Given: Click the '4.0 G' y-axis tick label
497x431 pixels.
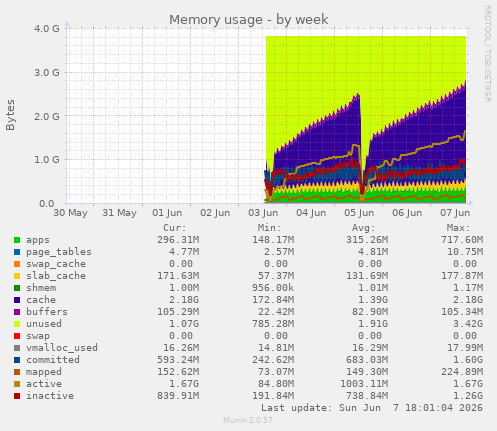Looking at the screenshot, I should (47, 28).
